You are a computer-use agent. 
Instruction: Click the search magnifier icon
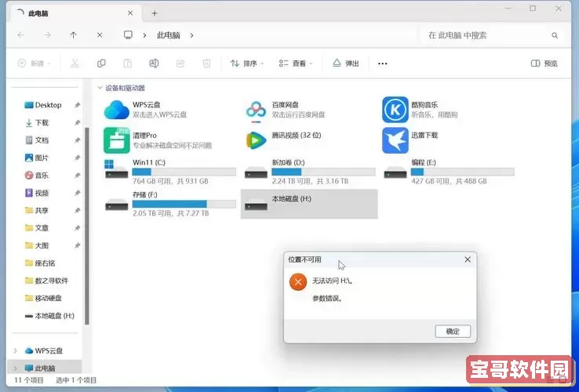point(555,35)
